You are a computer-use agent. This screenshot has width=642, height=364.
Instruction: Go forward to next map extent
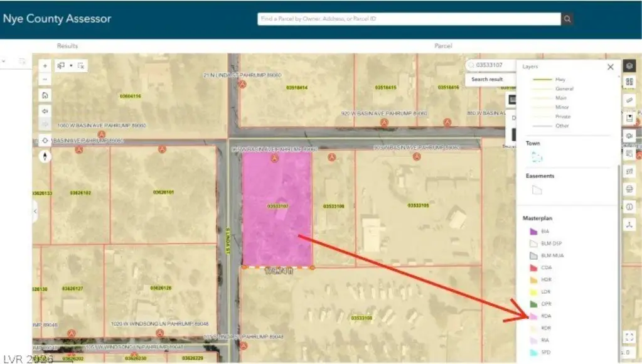pyautogui.click(x=45, y=124)
